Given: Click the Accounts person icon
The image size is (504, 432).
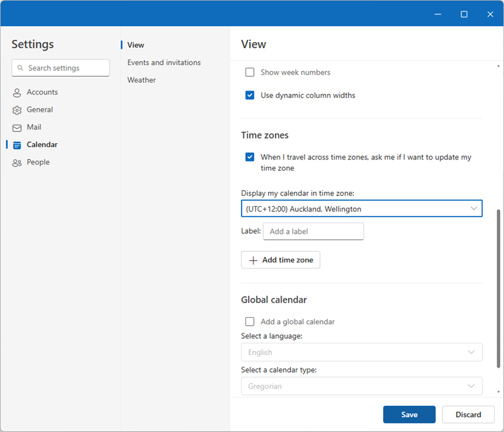Looking at the screenshot, I should coord(17,93).
